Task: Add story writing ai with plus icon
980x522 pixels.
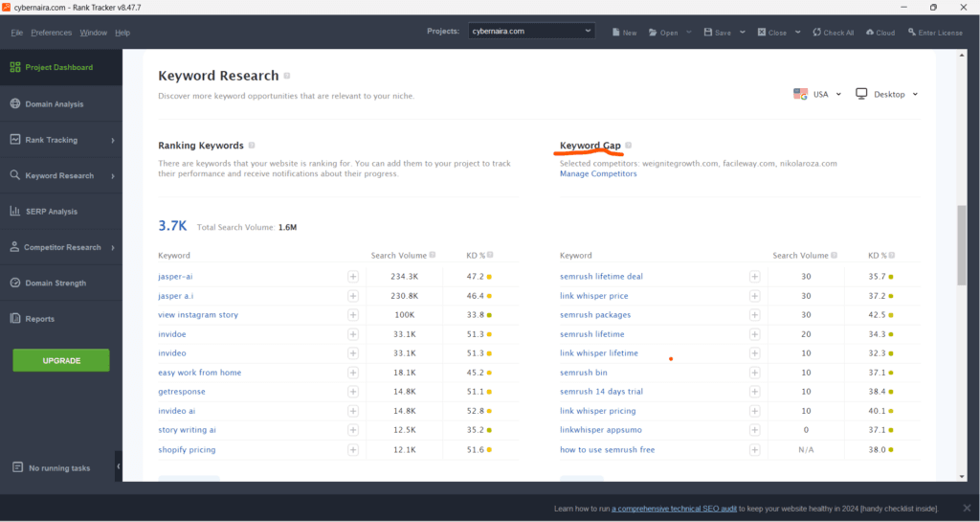Action: click(x=353, y=430)
